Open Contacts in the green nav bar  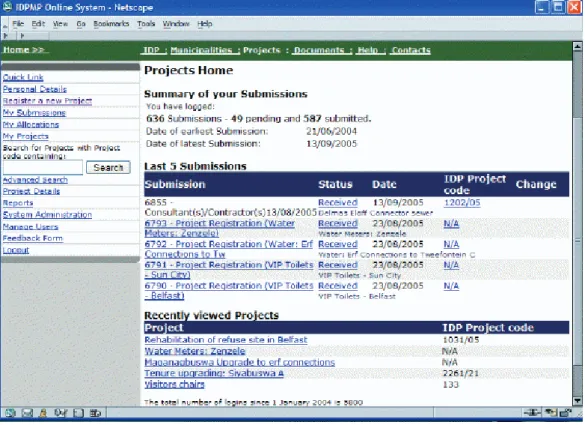[x=411, y=50]
